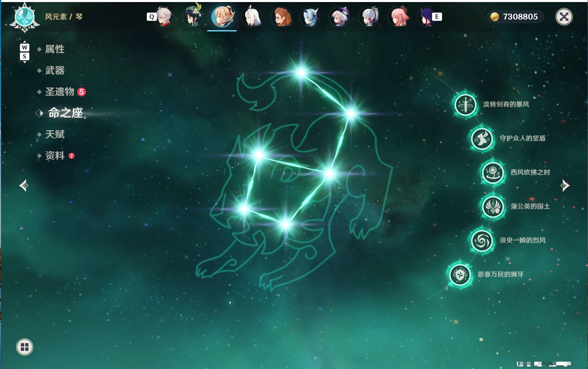Select the pink-haired character portrait

399,17
